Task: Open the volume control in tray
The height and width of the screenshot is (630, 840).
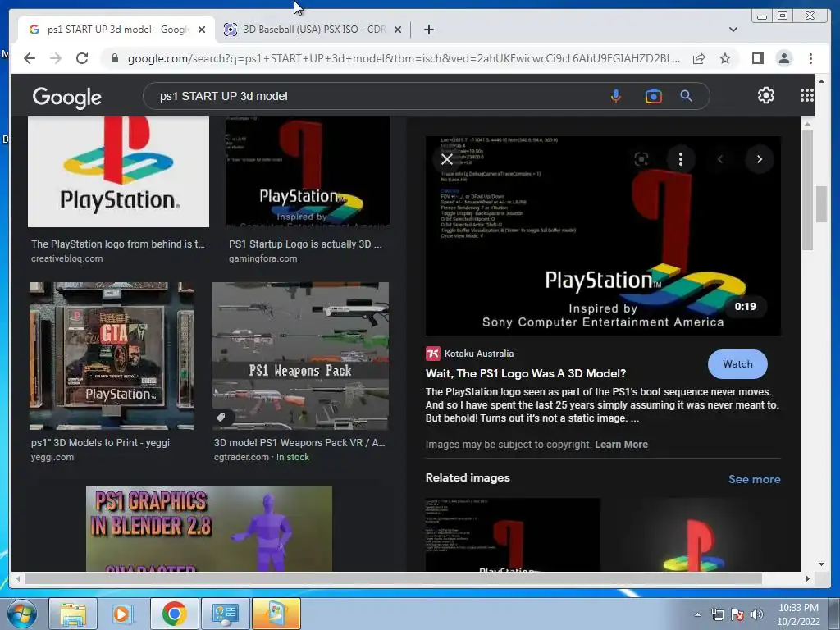Action: point(757,614)
